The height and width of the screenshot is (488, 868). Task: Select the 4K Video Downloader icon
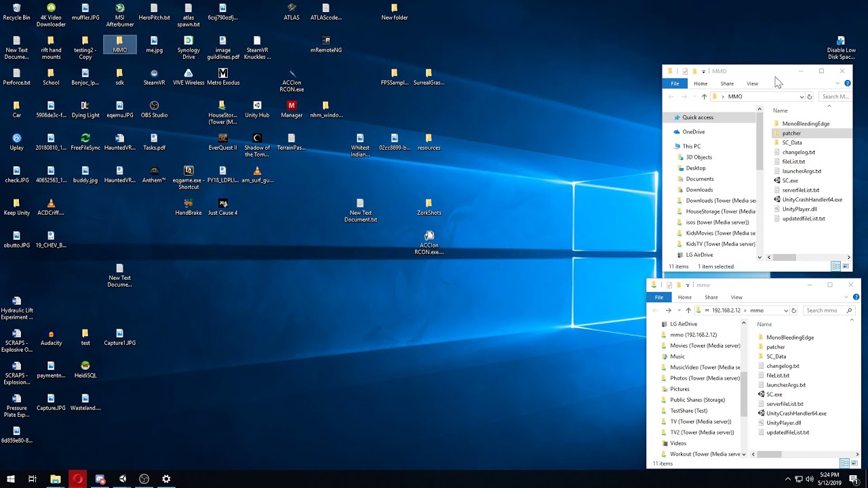(x=51, y=15)
